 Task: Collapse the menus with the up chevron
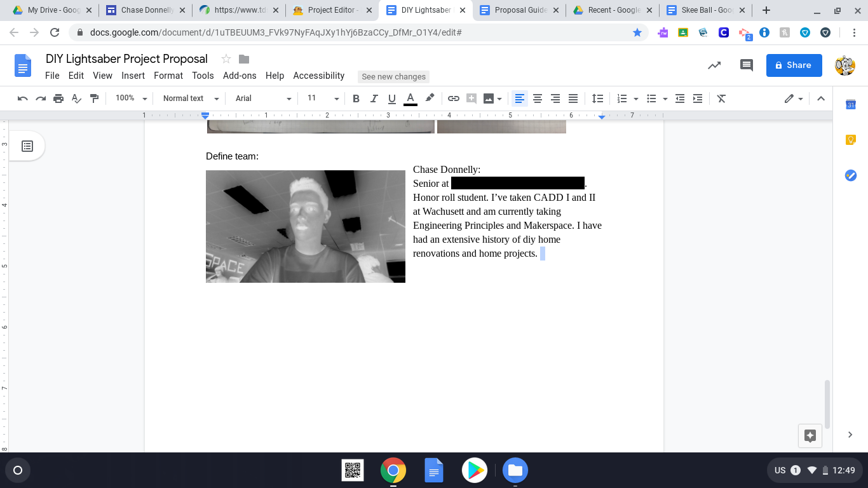(821, 98)
